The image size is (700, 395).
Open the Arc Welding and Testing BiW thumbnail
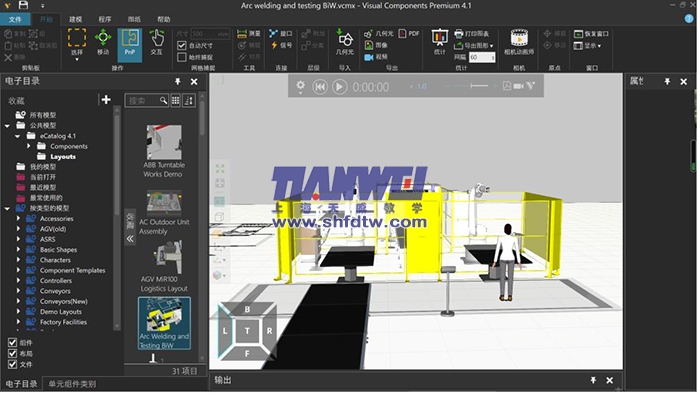(x=164, y=324)
